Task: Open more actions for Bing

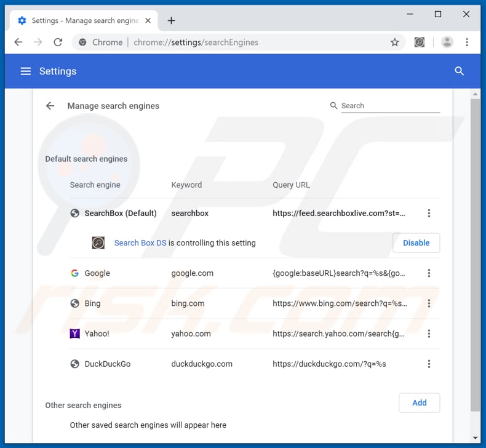Action: coord(429,303)
